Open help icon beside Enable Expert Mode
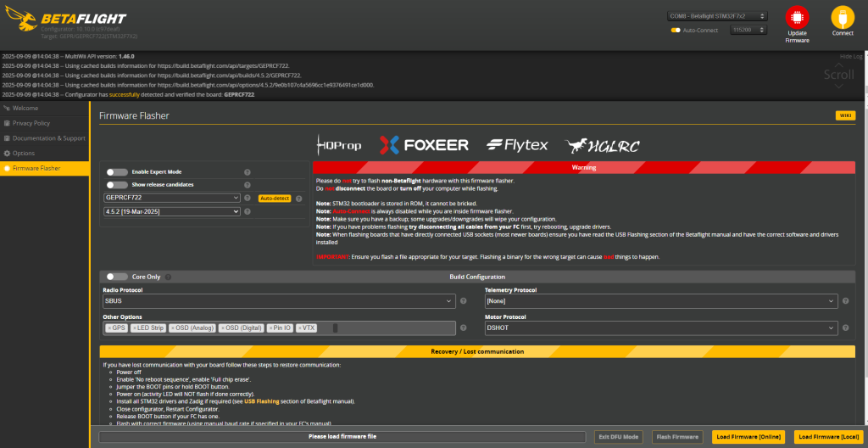The height and width of the screenshot is (448, 868). (248, 172)
